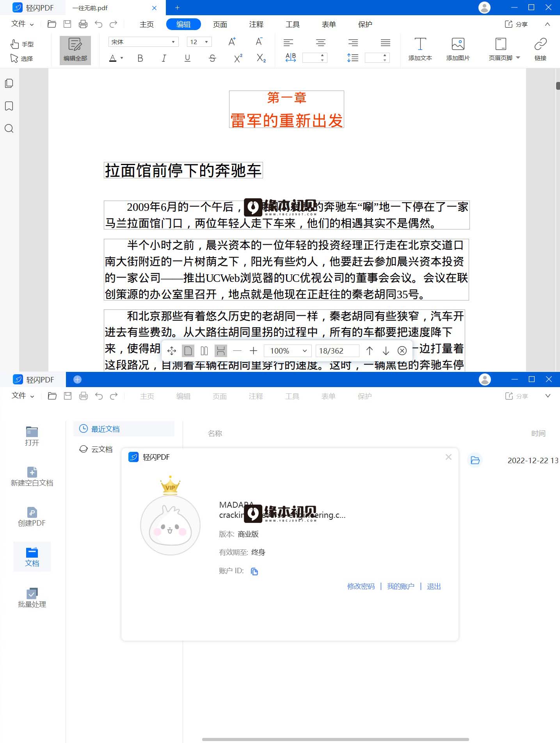Select the 手型 hand tool
The height and width of the screenshot is (743, 560).
[x=22, y=44]
